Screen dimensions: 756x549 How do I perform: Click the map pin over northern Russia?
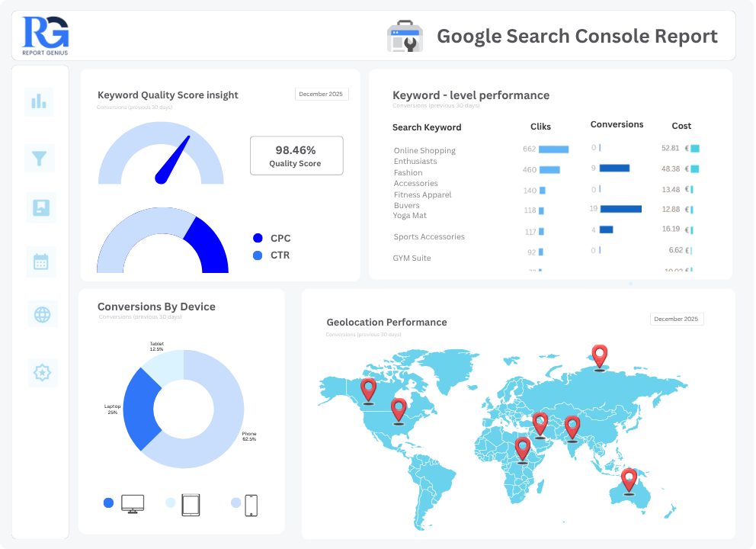click(599, 358)
